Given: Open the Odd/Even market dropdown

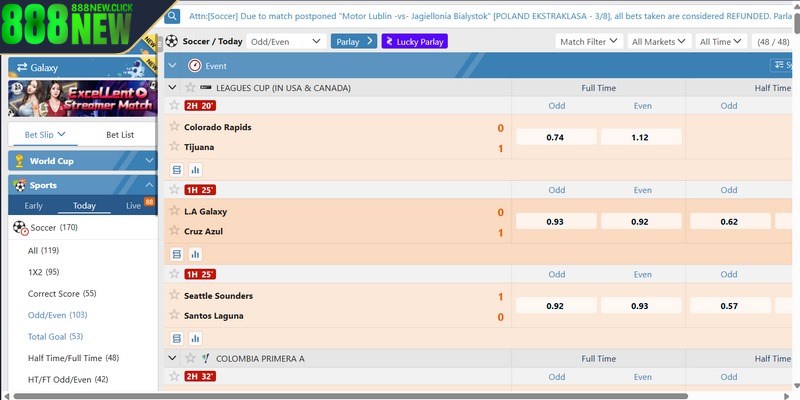Looking at the screenshot, I should (x=287, y=41).
